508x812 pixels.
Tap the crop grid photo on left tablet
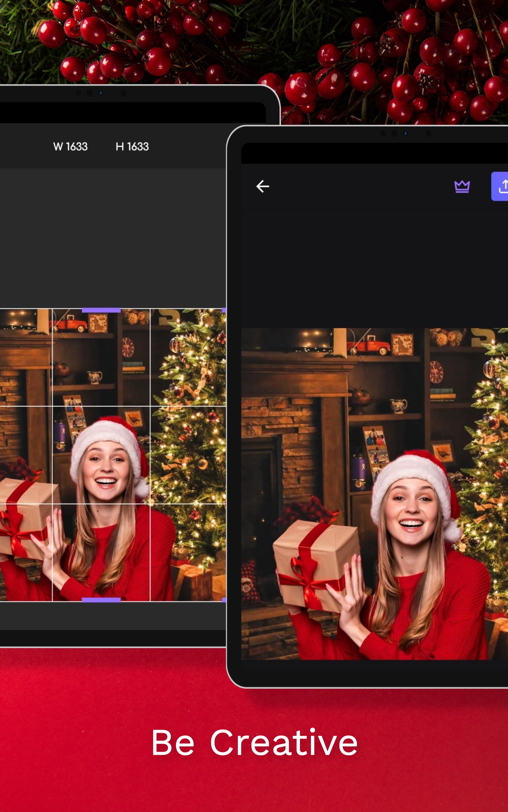[113, 455]
